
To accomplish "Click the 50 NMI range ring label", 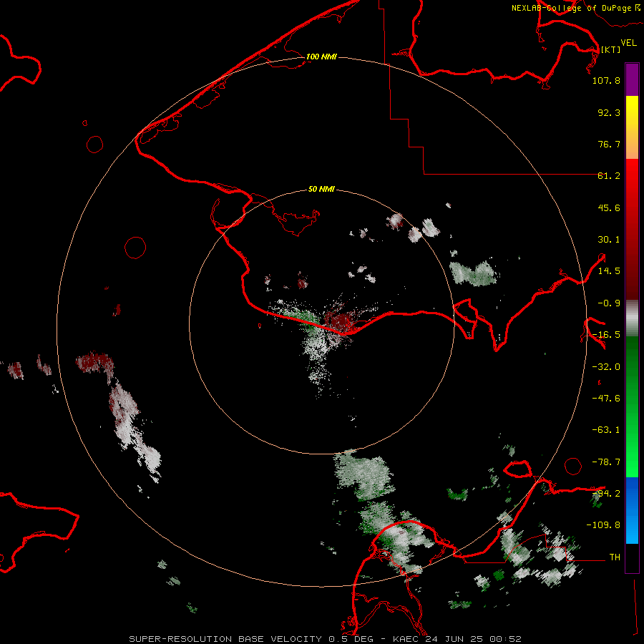I will (321, 189).
